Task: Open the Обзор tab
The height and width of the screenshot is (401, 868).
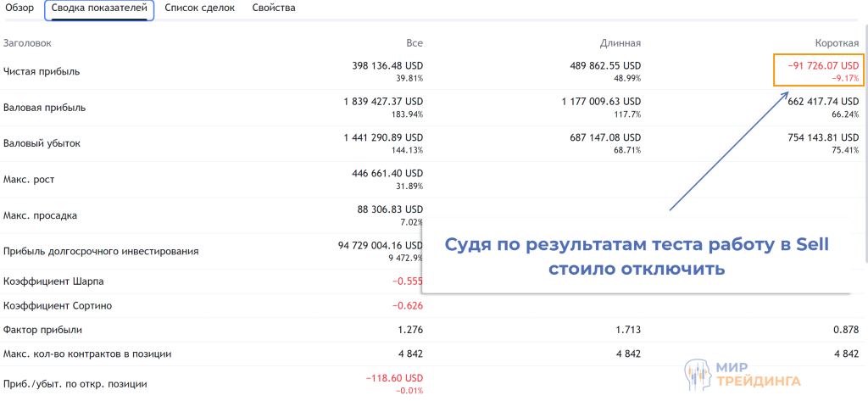Action: point(19,8)
